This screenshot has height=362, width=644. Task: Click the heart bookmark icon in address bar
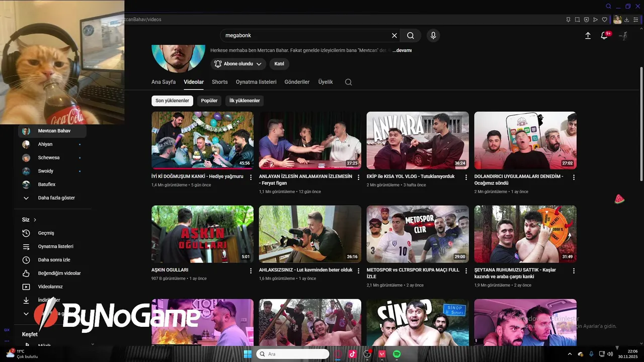point(605,20)
